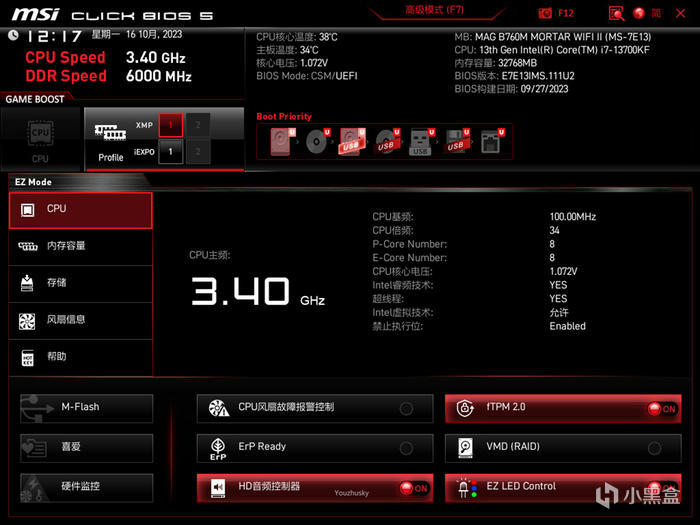Click the EZ LED Control bulb icon
The image size is (700, 525).
coord(467,488)
